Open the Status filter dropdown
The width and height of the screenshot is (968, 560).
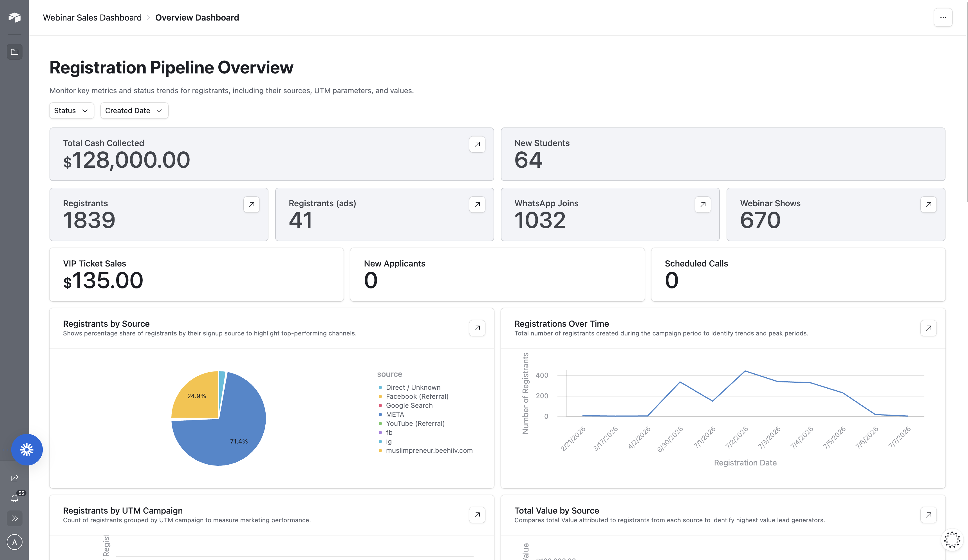(71, 111)
